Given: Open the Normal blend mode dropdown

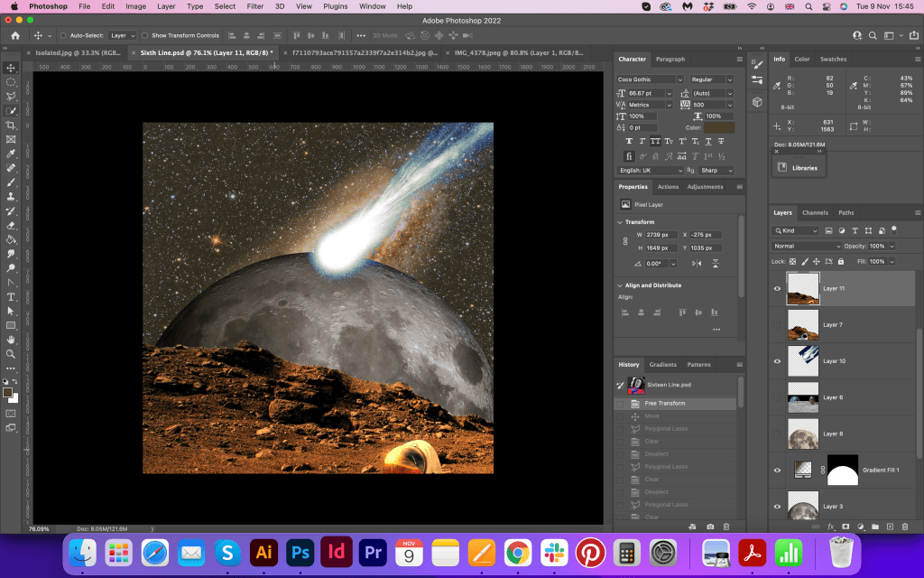Looking at the screenshot, I should point(807,246).
